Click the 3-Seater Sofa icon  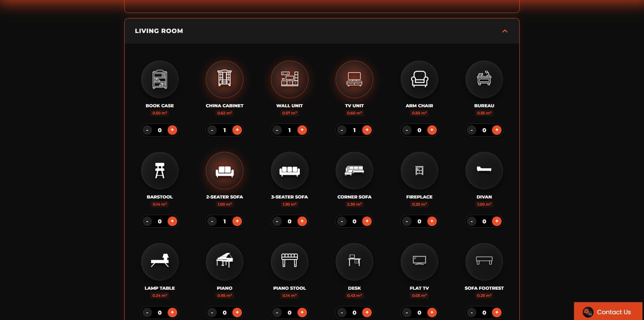coord(289,171)
